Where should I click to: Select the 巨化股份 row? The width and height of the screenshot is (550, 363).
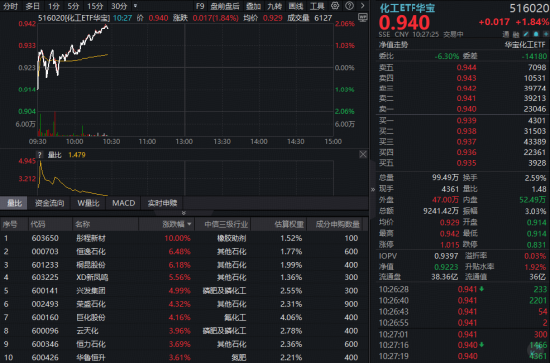tap(183, 317)
